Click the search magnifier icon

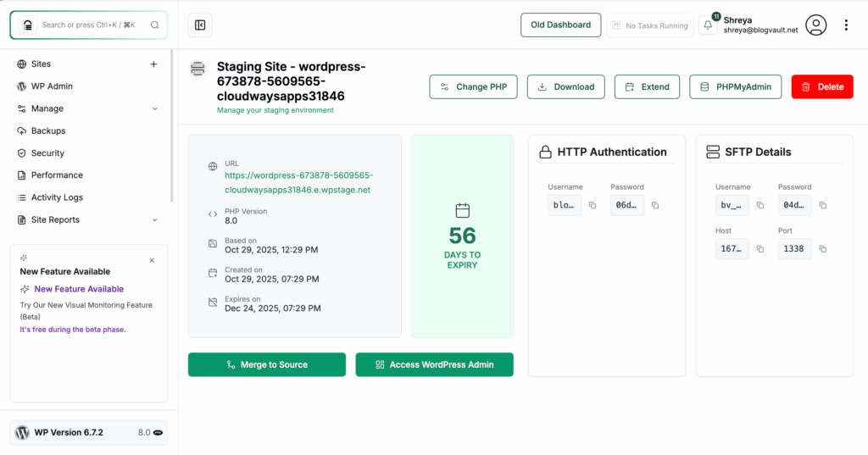click(x=155, y=25)
